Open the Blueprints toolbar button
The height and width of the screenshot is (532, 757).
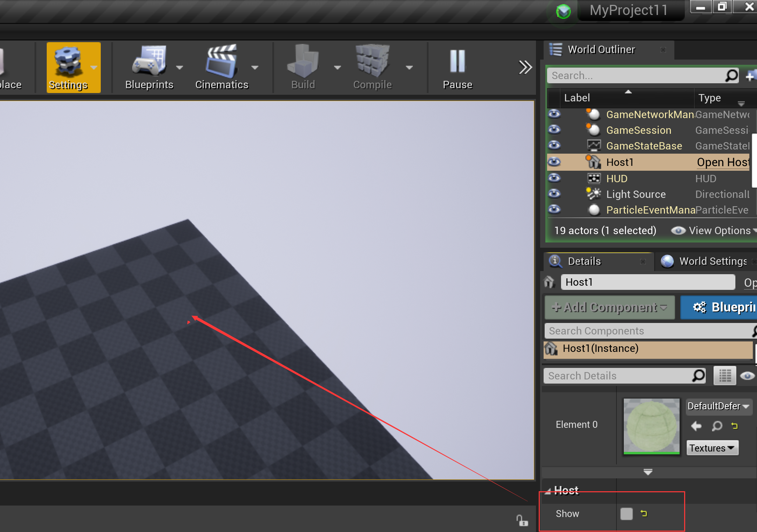tap(149, 67)
